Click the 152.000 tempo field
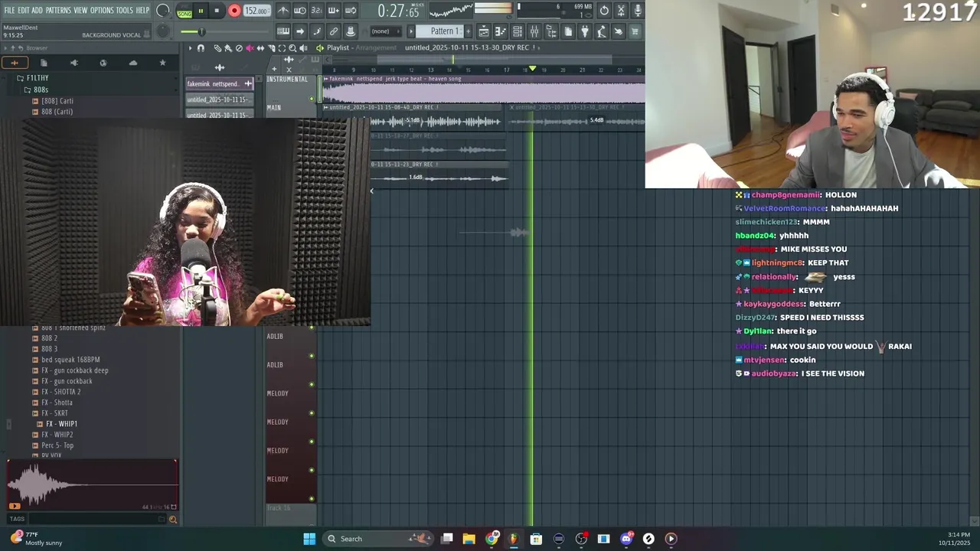The image size is (980, 551). 256,11
